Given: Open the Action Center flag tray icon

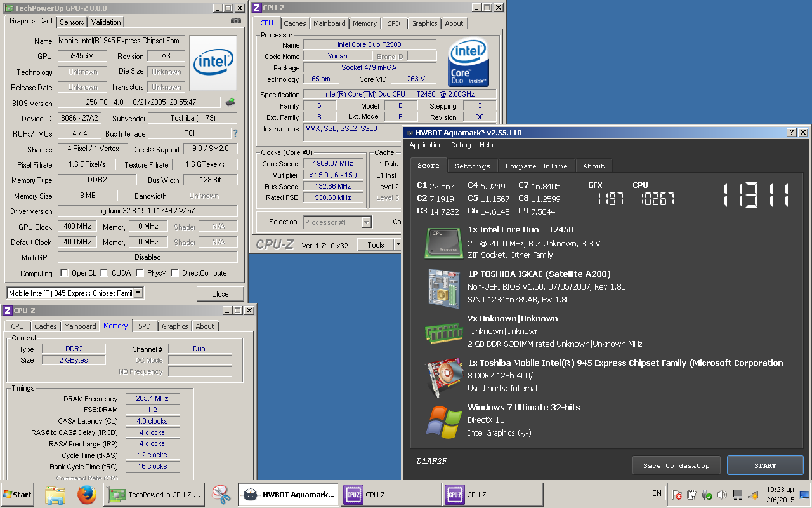Looking at the screenshot, I should click(676, 495).
